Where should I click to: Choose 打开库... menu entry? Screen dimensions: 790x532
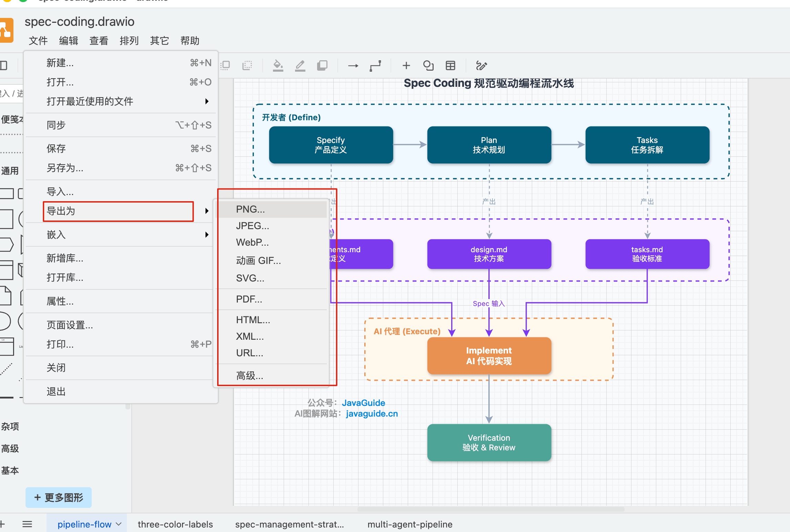(x=121, y=278)
